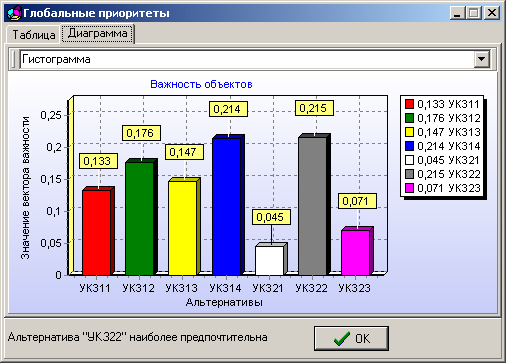Image resolution: width=506 pixels, height=363 pixels.
Task: Click the УК314 x-axis label
Action: tap(225, 288)
